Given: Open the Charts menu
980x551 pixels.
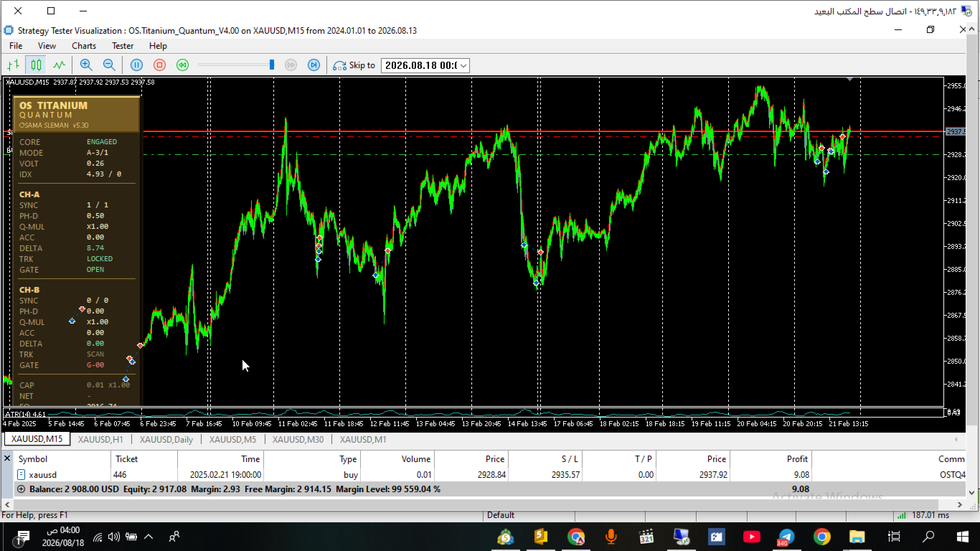Looking at the screenshot, I should [84, 46].
